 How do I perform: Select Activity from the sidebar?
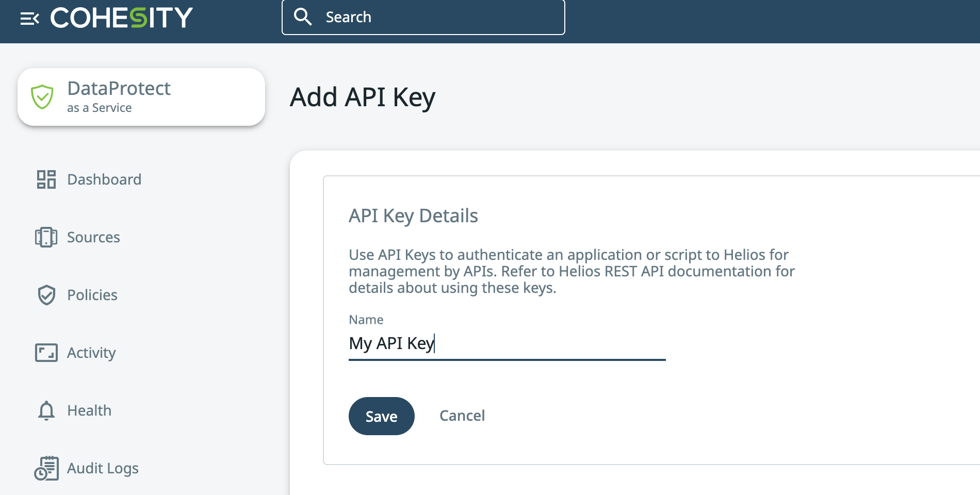pos(91,353)
